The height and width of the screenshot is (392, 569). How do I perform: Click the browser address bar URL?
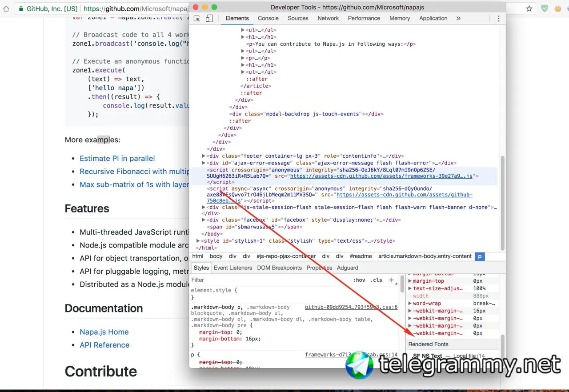(x=135, y=8)
